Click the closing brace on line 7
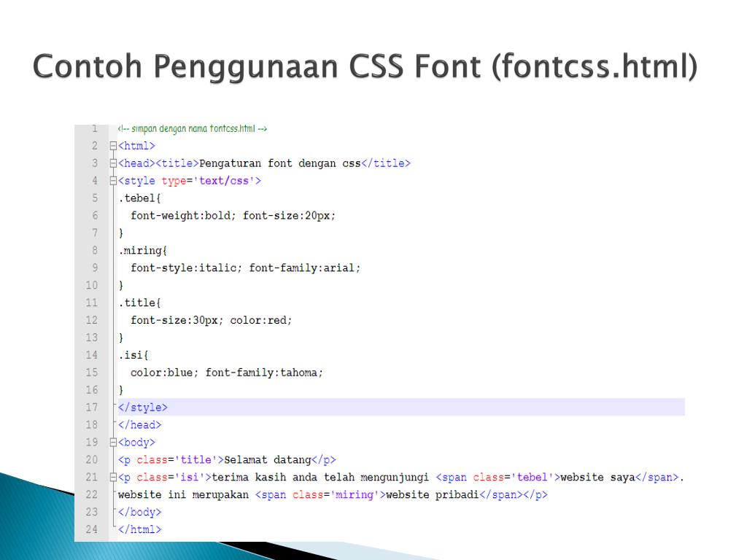747x560 pixels. [121, 233]
